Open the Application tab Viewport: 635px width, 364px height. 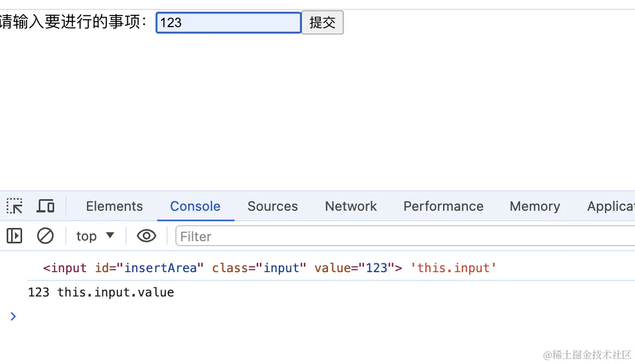click(x=611, y=206)
